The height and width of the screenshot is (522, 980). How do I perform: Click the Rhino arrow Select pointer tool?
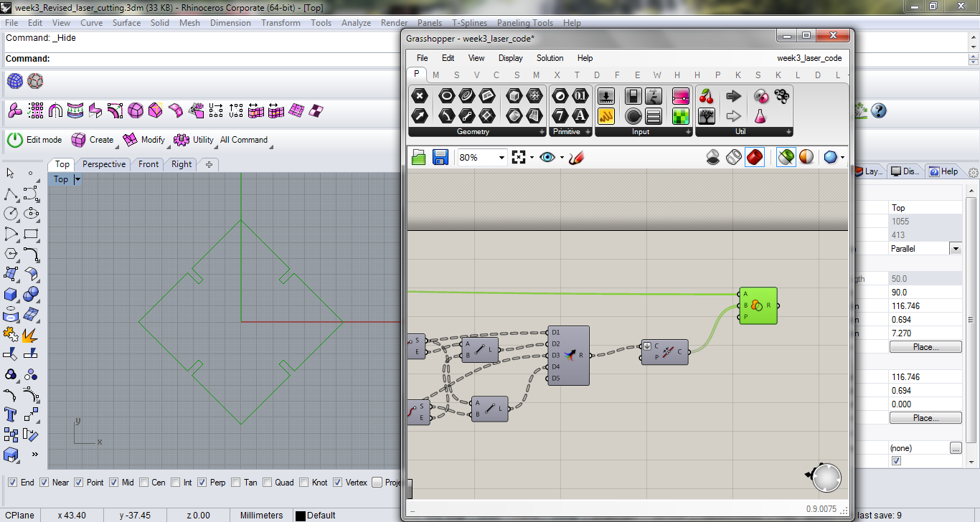[x=11, y=174]
